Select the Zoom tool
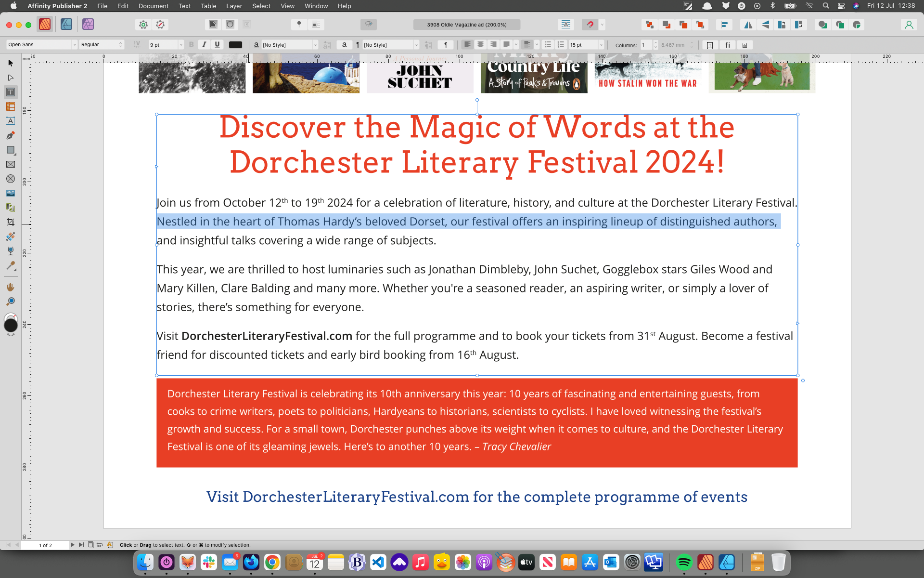This screenshot has width=924, height=578. 11,302
